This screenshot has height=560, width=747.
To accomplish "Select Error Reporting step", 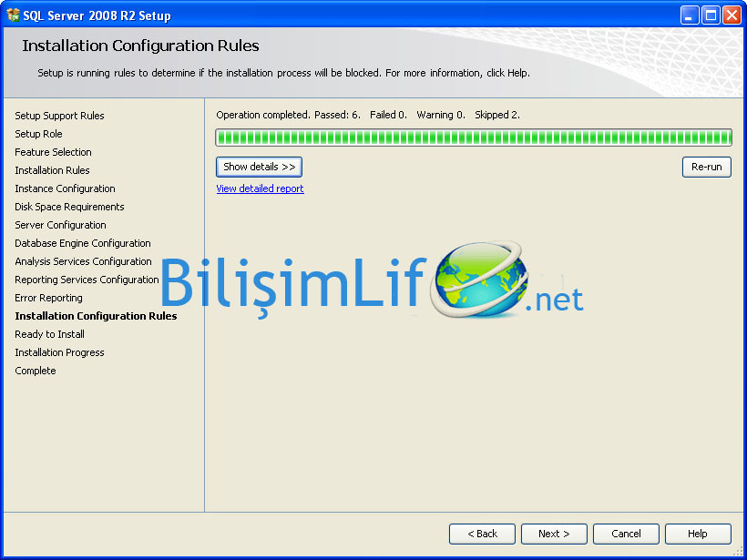I will coord(48,298).
